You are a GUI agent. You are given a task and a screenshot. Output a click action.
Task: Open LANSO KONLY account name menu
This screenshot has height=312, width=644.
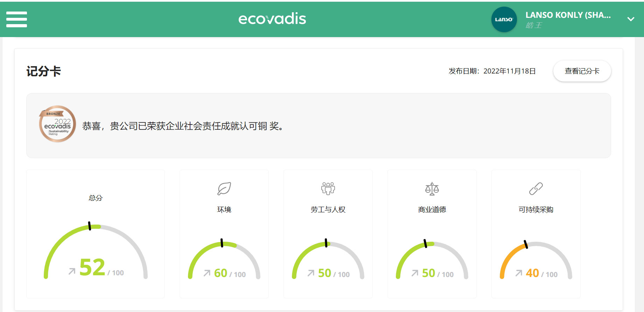[x=568, y=15]
